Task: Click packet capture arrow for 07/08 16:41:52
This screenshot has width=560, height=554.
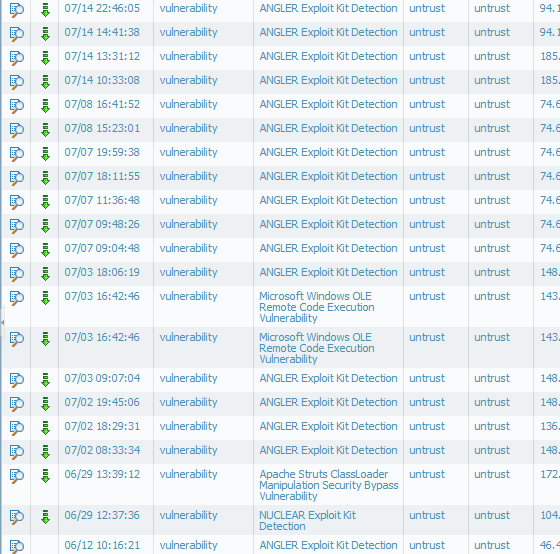Action: pos(45,106)
